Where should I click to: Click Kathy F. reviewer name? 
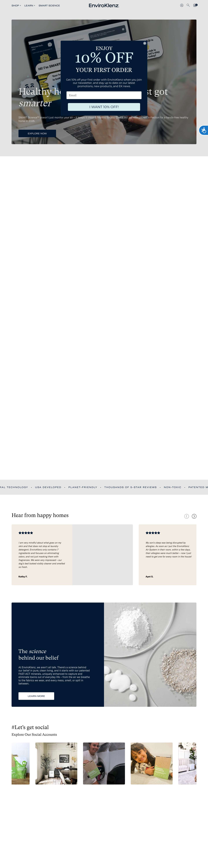coord(23,576)
